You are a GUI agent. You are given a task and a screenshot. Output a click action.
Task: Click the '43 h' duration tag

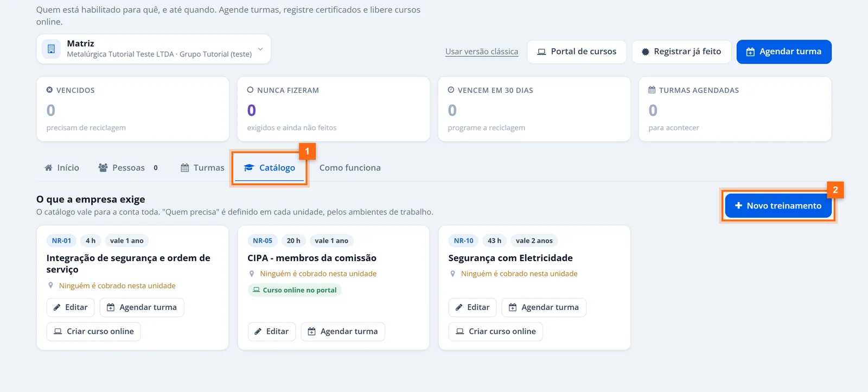(494, 241)
